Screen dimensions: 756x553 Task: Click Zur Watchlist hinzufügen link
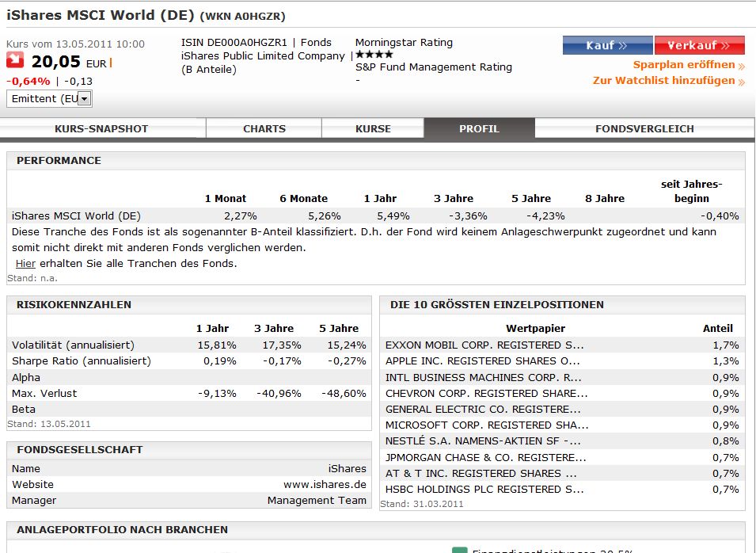coord(669,81)
